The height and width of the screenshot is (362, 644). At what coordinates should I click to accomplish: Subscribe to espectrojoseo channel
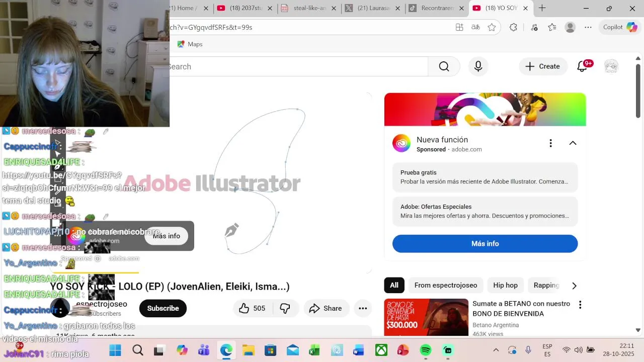click(x=163, y=308)
